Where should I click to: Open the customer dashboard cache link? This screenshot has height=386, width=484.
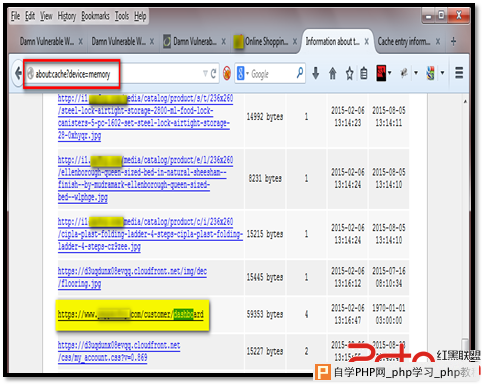131,314
